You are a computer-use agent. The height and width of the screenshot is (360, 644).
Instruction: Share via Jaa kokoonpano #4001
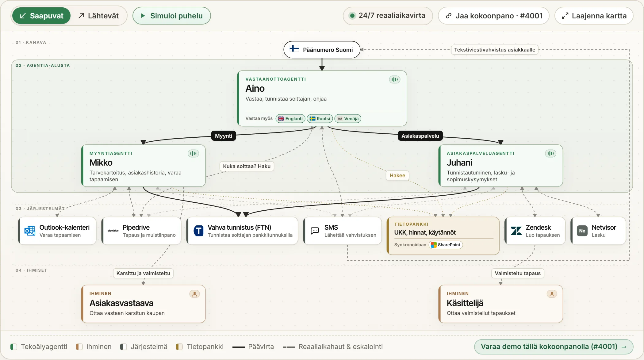pyautogui.click(x=493, y=16)
